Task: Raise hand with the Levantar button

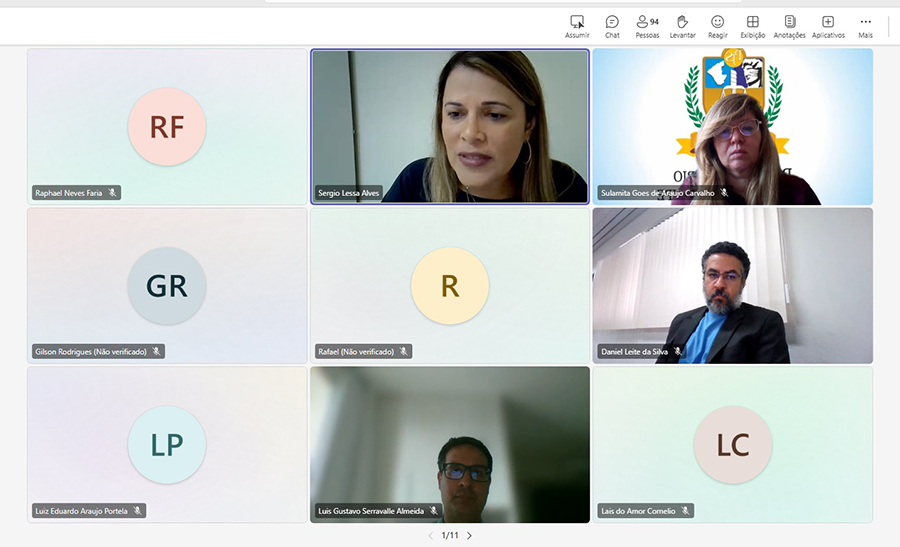Action: tap(682, 22)
